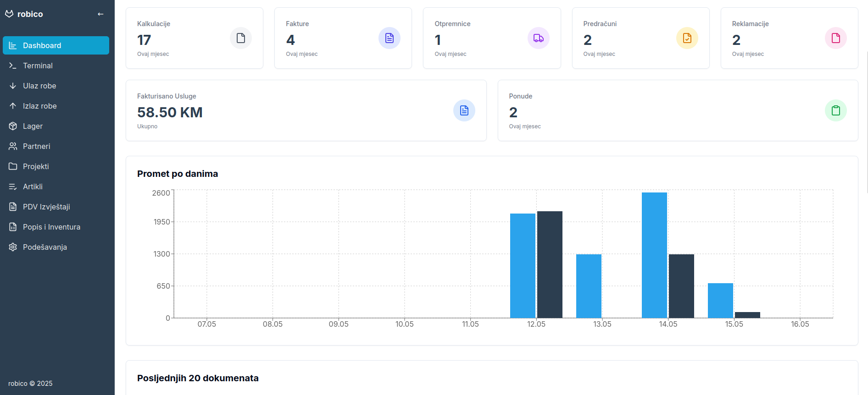Viewport: 868px width, 395px height.
Task: Open the Artikli sidebar link
Action: [56, 187]
